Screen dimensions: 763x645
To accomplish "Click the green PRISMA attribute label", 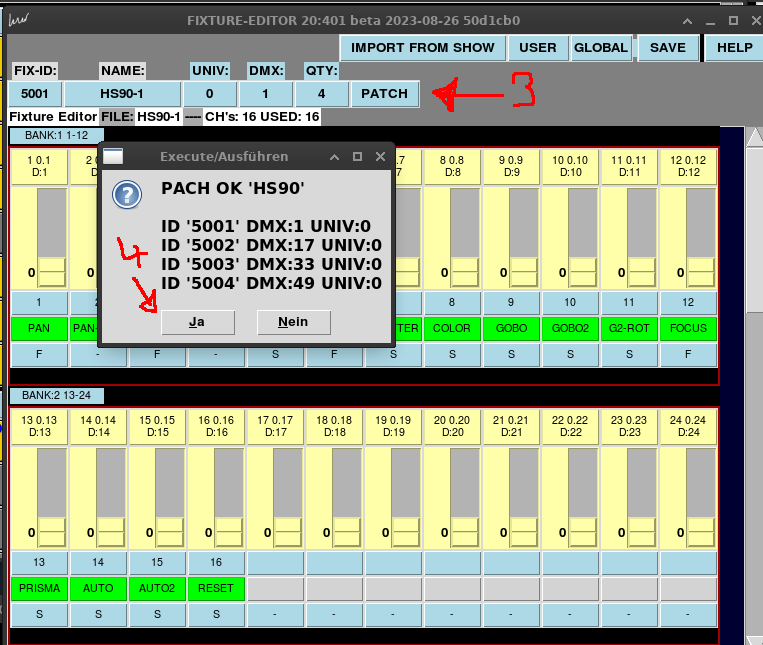I will point(39,588).
